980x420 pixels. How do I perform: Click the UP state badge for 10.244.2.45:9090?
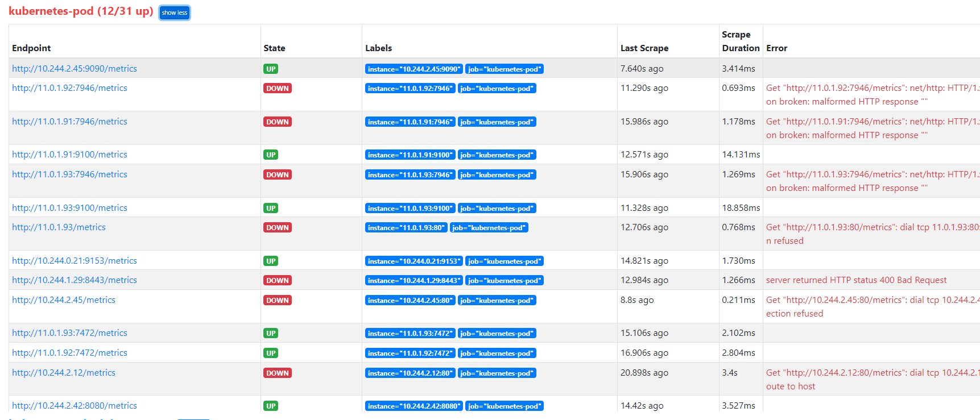point(271,69)
